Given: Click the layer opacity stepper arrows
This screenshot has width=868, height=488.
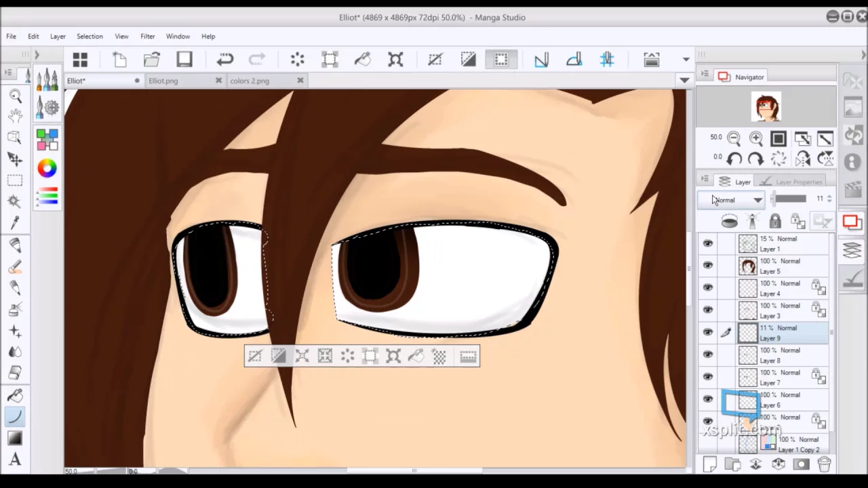Looking at the screenshot, I should tap(829, 199).
